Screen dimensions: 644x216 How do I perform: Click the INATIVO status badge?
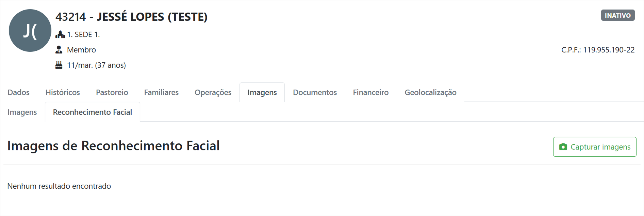617,15
